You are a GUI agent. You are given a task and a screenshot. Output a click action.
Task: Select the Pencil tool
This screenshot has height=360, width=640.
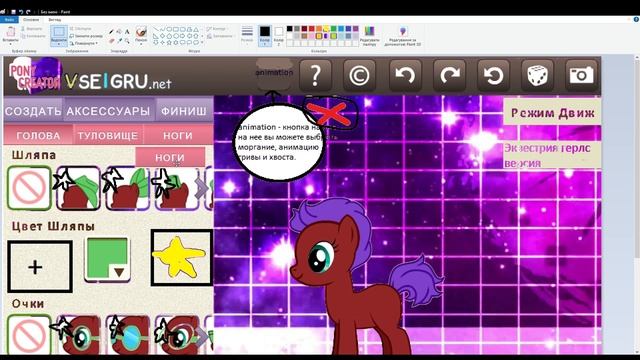click(x=111, y=31)
